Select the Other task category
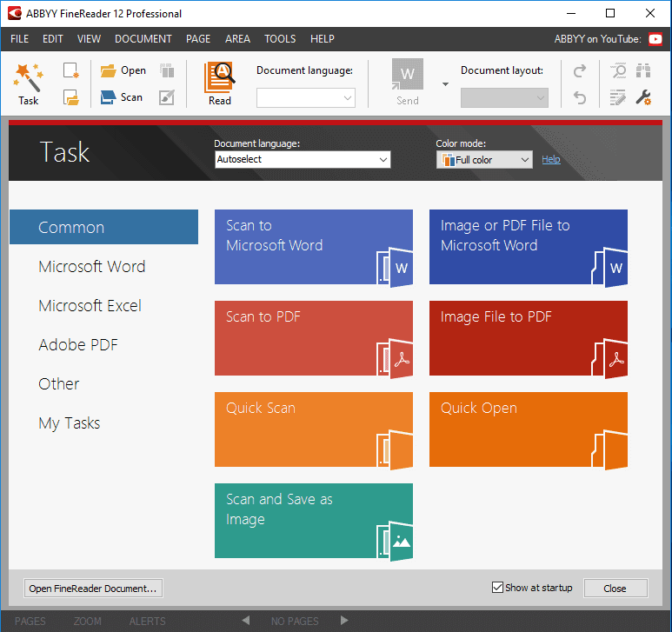 (59, 384)
